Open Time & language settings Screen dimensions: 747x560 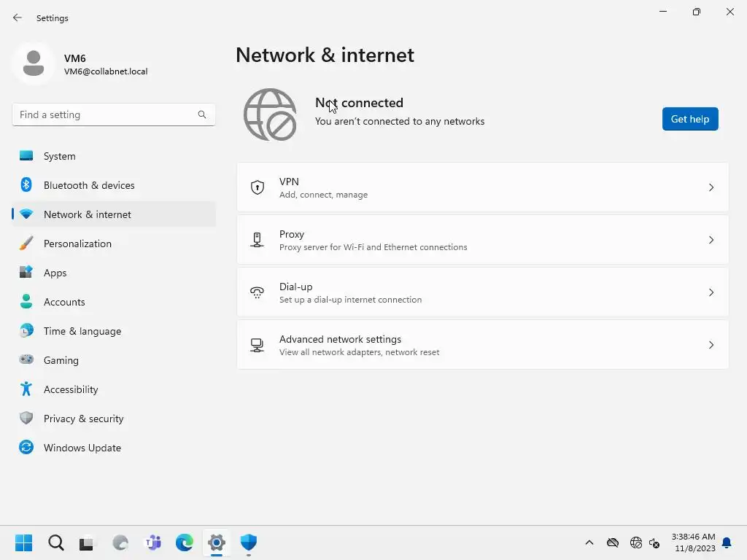pos(113,331)
